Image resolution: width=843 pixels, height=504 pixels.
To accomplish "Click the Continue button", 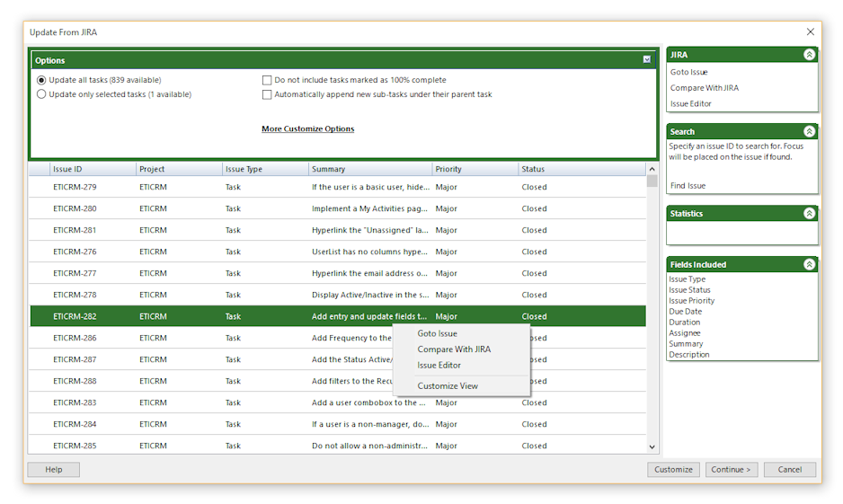I will tap(732, 470).
